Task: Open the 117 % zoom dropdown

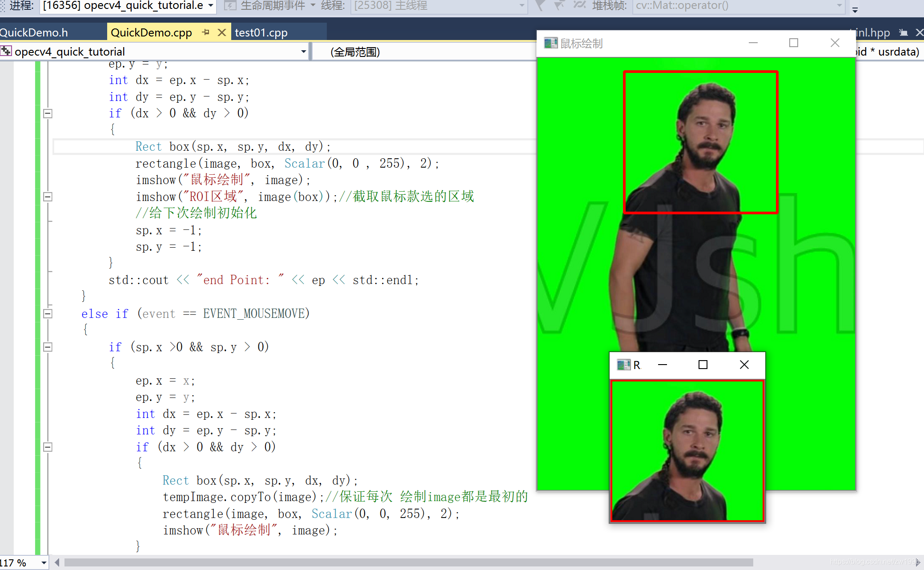Action: [x=44, y=563]
